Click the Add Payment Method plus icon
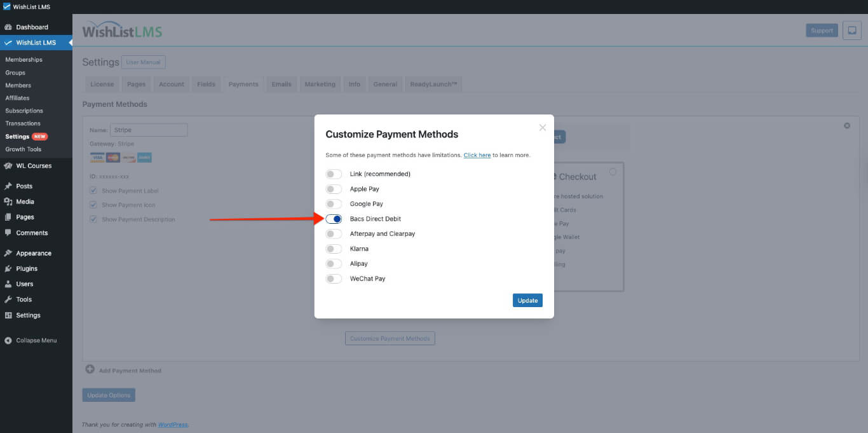This screenshot has height=433, width=868. point(90,369)
